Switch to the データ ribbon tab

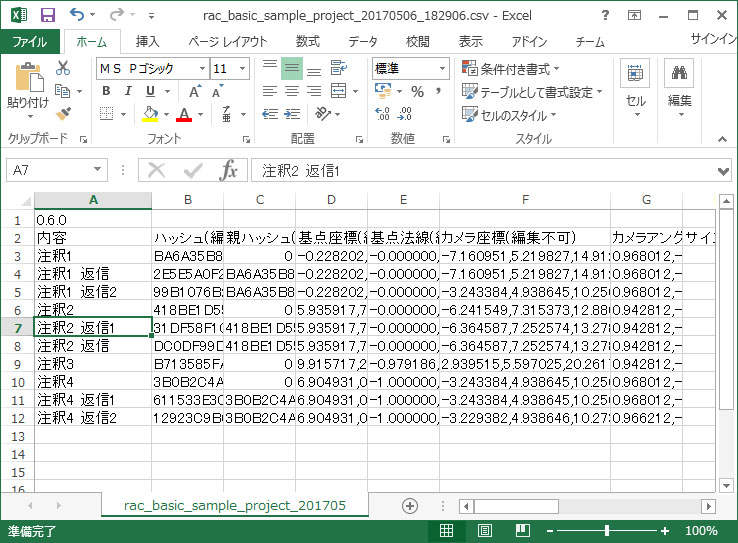click(363, 41)
